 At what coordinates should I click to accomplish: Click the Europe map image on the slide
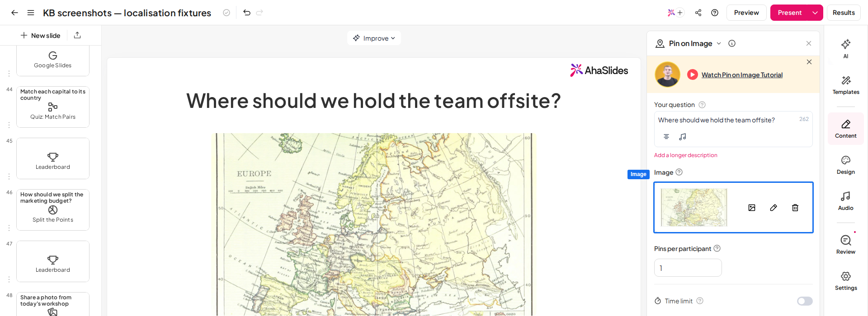(374, 224)
